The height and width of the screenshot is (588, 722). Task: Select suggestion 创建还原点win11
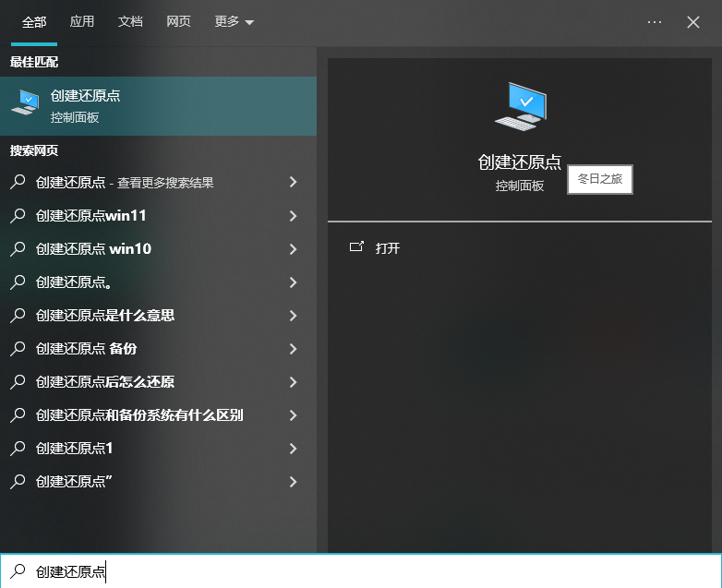click(159, 215)
